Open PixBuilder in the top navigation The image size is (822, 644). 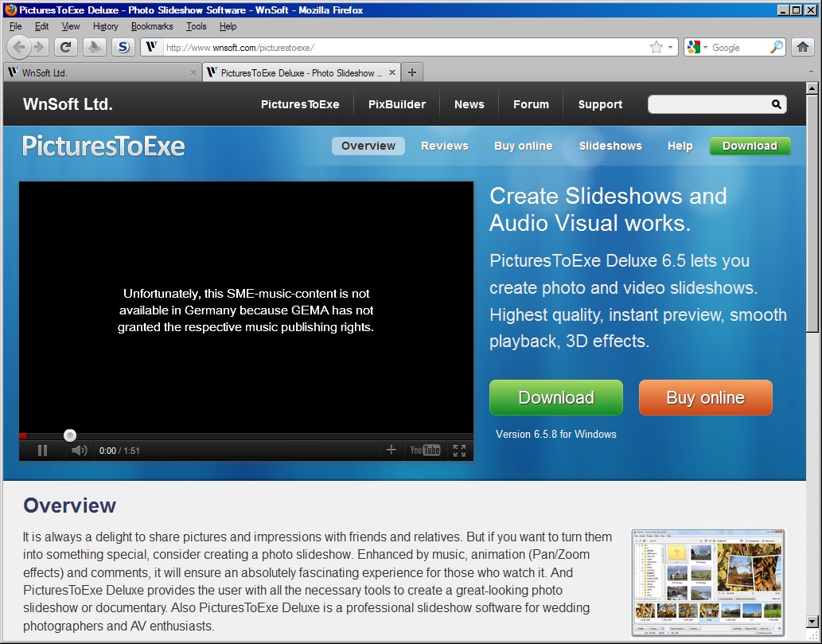pos(397,104)
